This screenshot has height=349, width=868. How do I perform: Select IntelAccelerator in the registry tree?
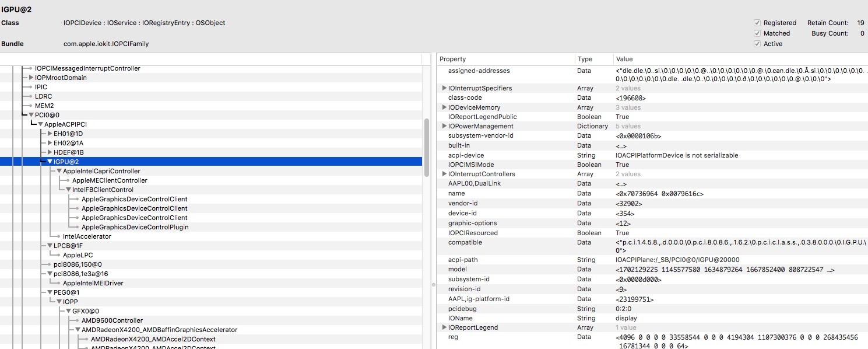click(87, 236)
